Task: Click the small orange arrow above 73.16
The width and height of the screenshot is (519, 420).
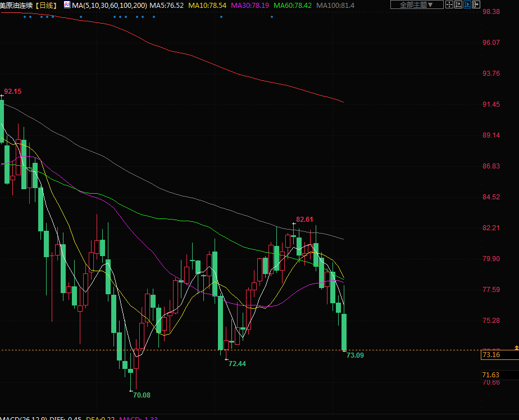Action: tap(516, 348)
